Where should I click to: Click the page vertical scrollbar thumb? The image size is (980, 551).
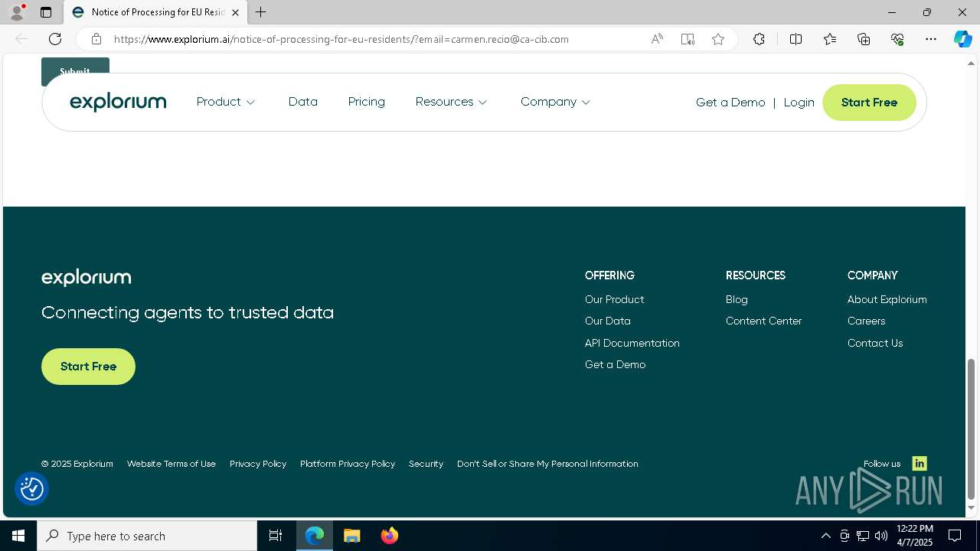972,429
